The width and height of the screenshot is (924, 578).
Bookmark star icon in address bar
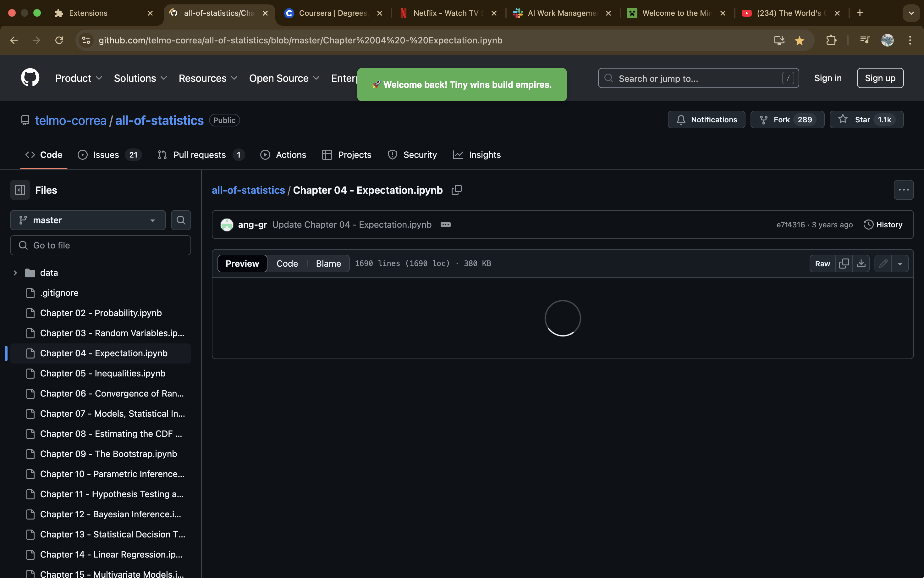click(799, 40)
